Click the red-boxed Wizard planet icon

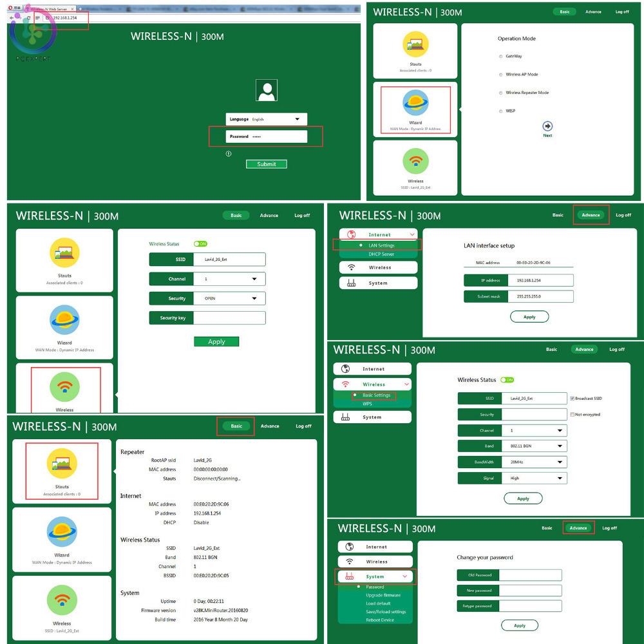click(415, 103)
